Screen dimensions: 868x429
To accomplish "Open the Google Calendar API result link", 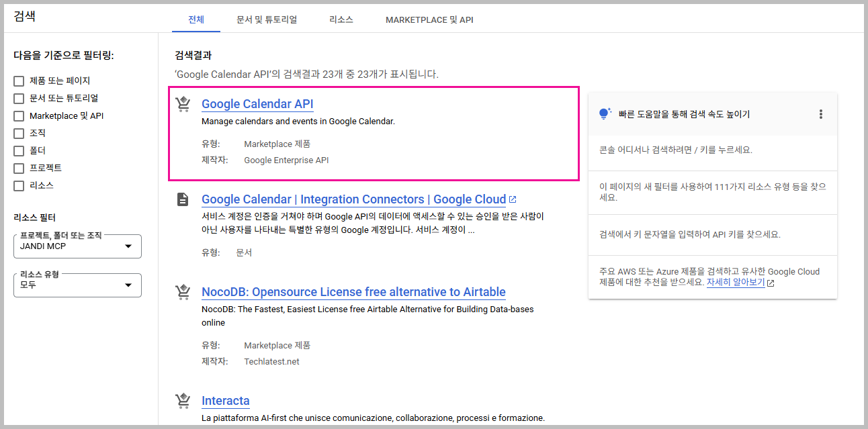I will [257, 104].
